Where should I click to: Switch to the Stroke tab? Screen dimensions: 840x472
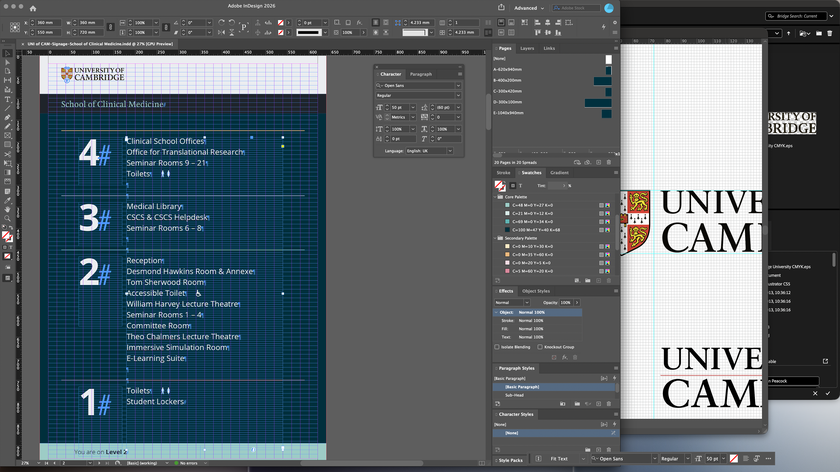pyautogui.click(x=503, y=173)
